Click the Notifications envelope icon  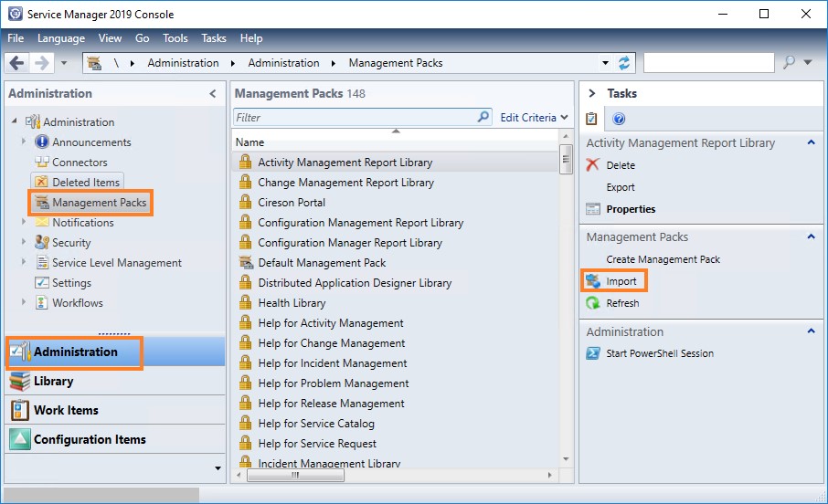[42, 222]
